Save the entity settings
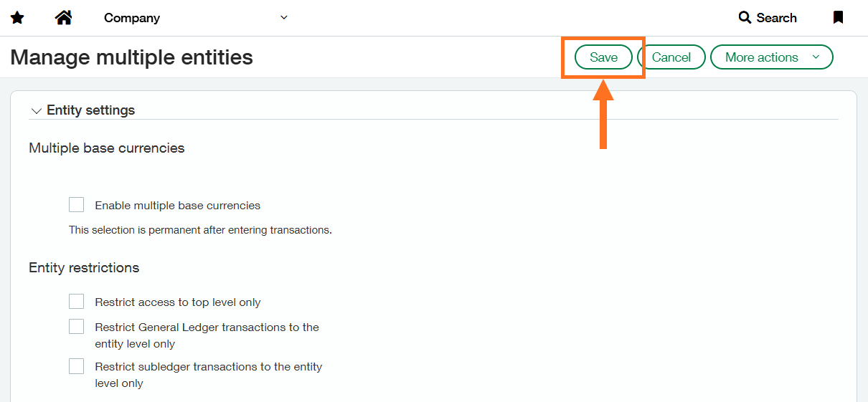868x402 pixels. [x=603, y=57]
